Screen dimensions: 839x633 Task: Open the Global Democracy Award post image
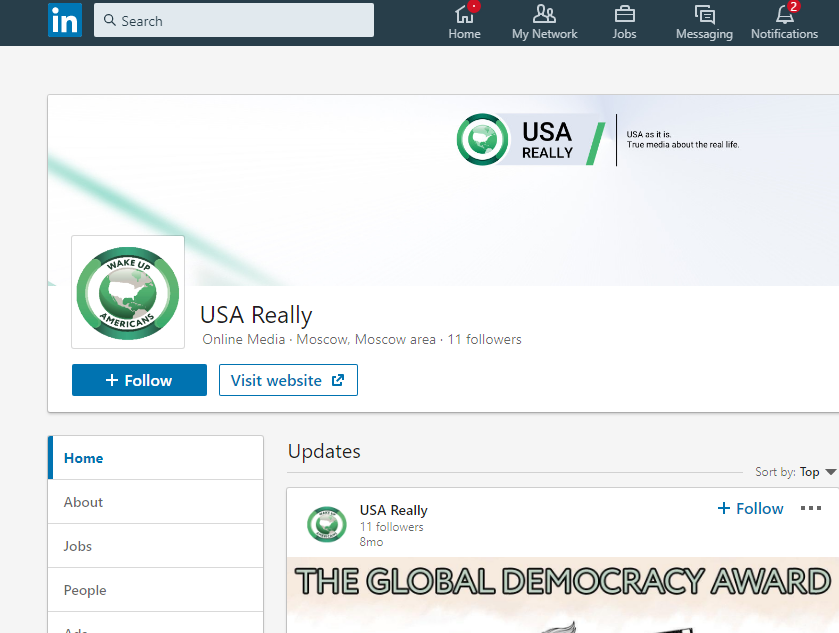[562, 595]
